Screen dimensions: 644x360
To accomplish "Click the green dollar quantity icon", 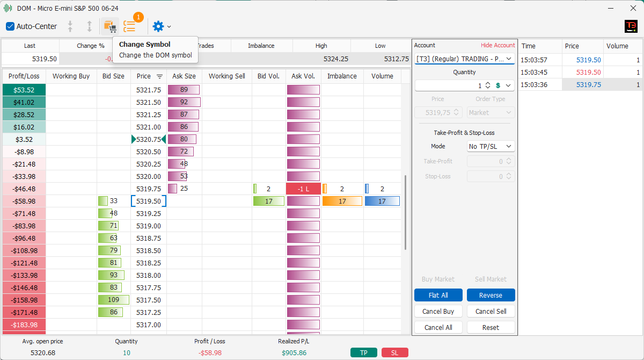I will tap(498, 85).
